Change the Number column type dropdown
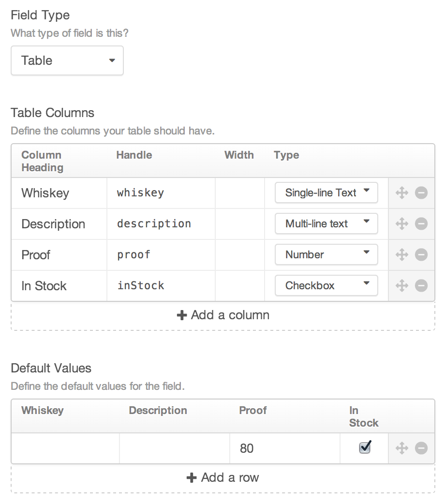This screenshot has width=445, height=504. click(x=326, y=254)
